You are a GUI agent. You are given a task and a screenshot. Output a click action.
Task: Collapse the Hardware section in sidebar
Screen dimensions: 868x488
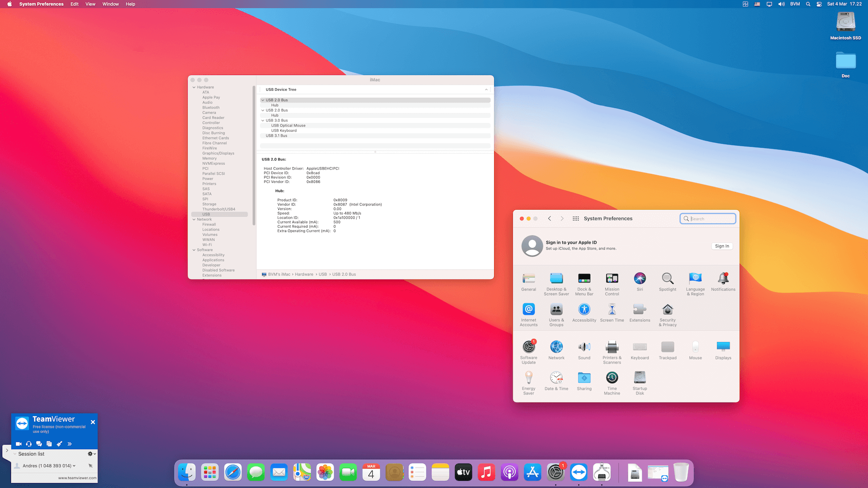(x=194, y=87)
